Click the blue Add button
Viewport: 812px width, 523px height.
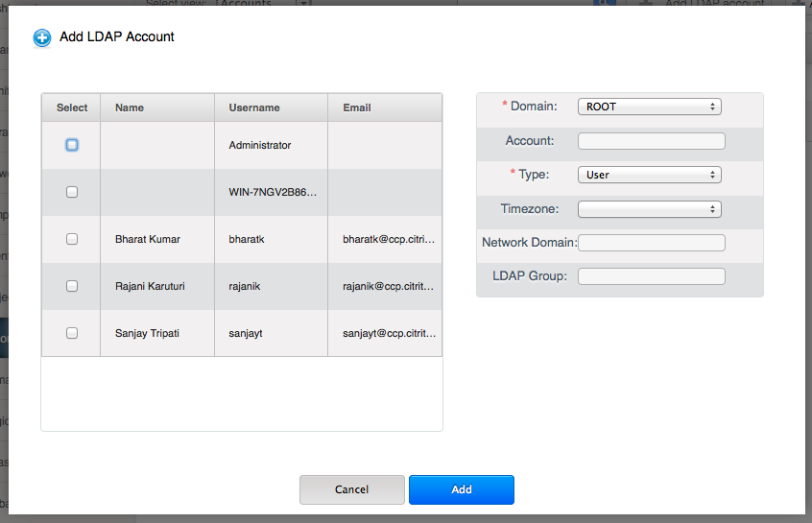point(461,489)
